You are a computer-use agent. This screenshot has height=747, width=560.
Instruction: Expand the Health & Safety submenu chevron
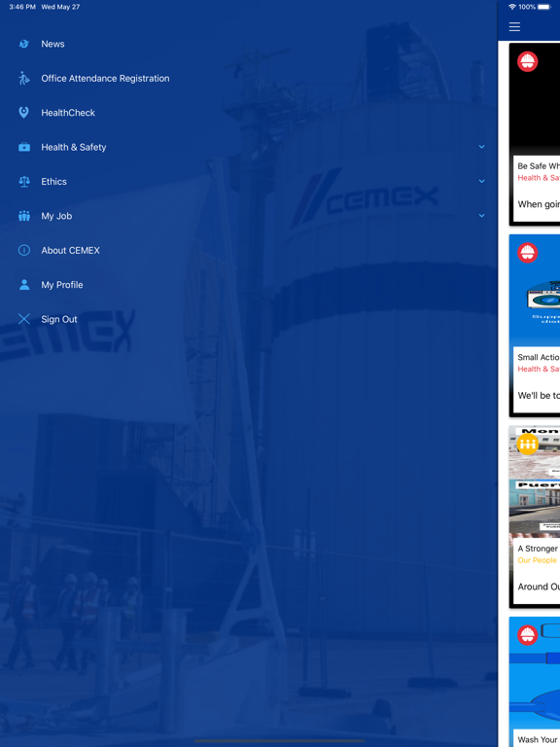coord(482,147)
